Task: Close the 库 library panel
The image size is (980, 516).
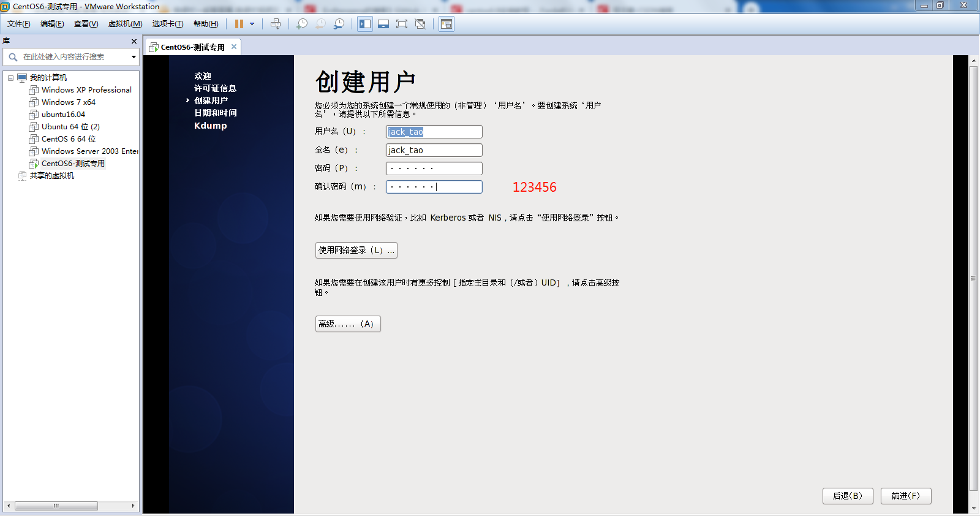Action: tap(134, 41)
